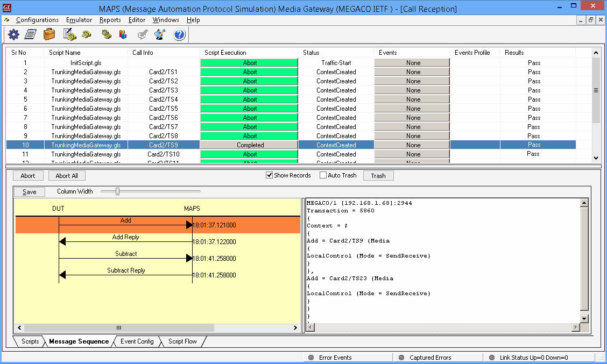Select the Add message in the sequence

158,225
